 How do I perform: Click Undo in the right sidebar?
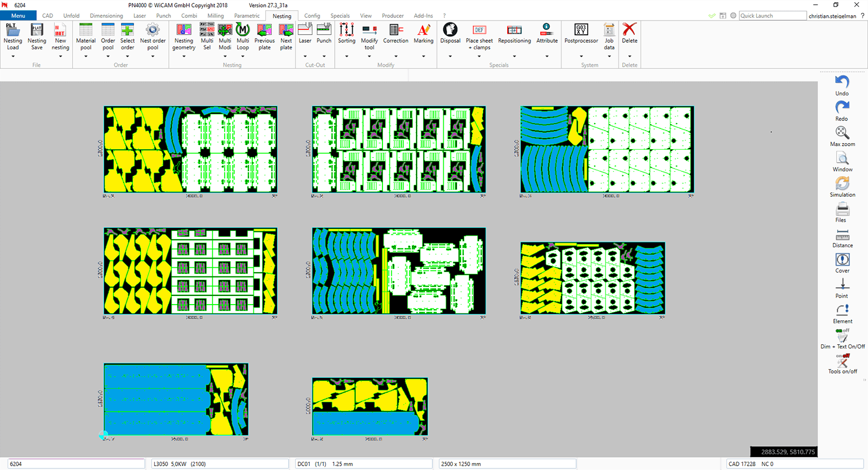coord(842,82)
